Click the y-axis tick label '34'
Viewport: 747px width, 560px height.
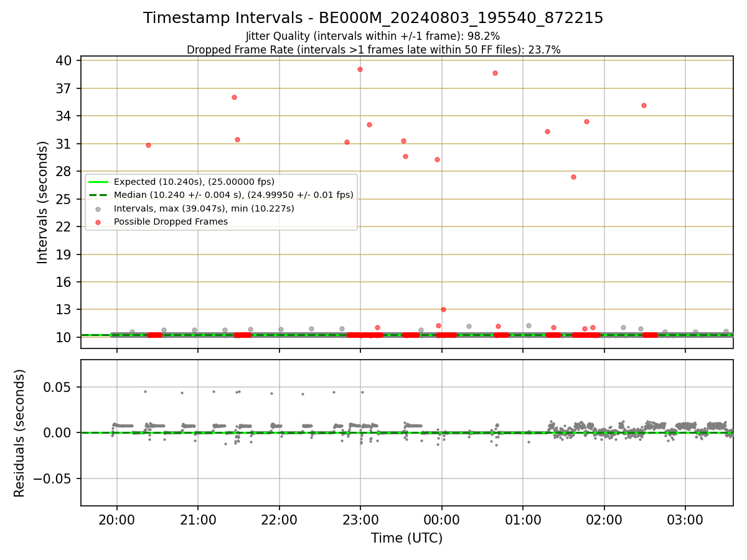click(64, 116)
